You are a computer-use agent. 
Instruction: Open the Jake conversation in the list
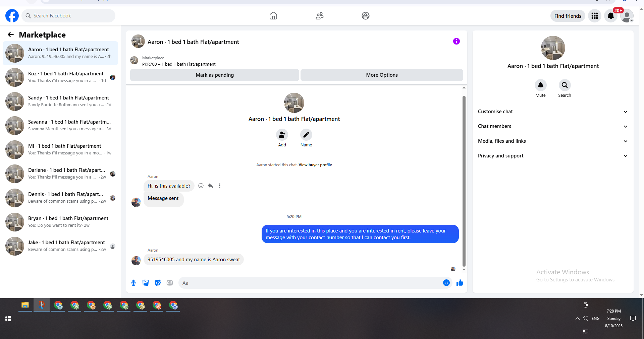point(60,246)
